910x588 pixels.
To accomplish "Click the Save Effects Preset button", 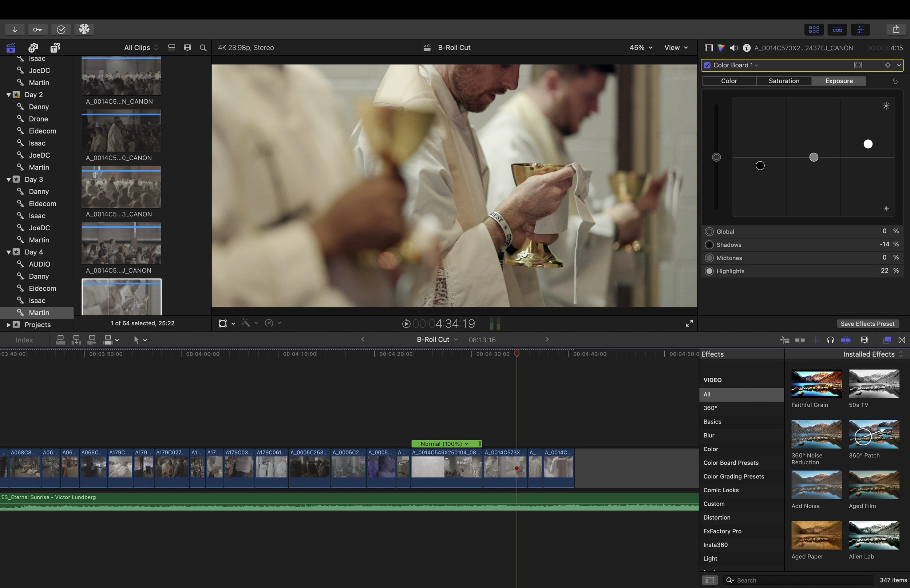I will 867,324.
